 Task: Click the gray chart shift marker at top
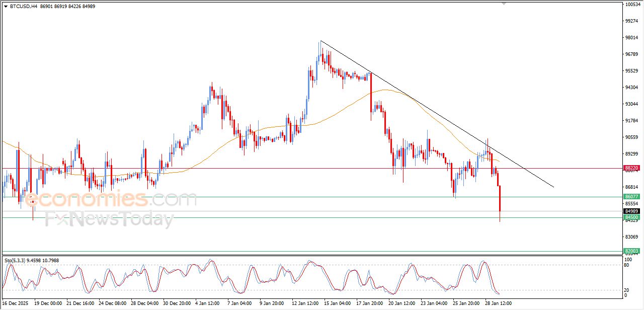(504, 4)
